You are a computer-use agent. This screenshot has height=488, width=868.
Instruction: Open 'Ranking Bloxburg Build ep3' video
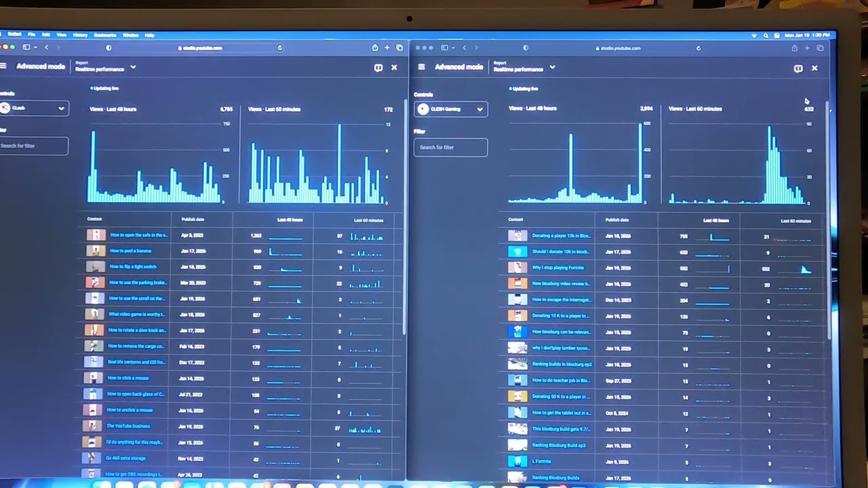coord(558,445)
